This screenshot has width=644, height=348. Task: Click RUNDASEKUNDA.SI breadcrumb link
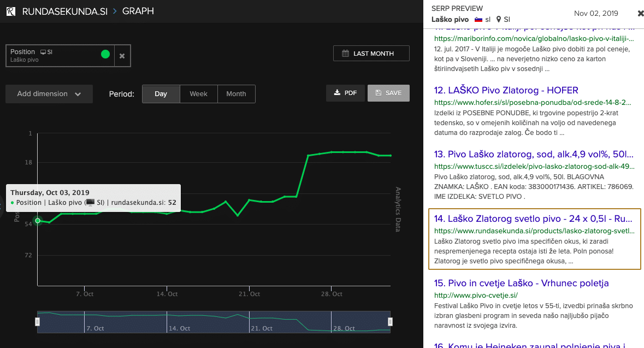pyautogui.click(x=65, y=11)
